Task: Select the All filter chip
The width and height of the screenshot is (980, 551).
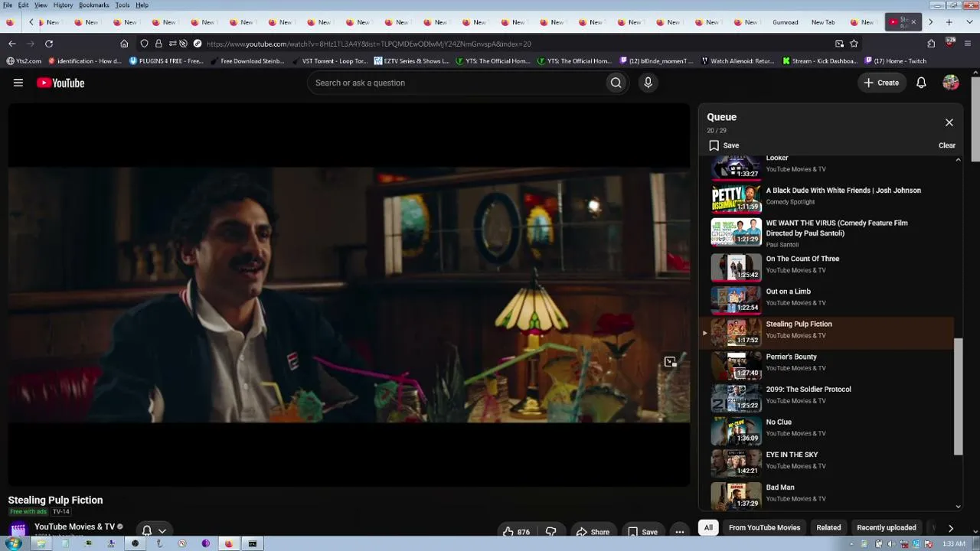Action: point(708,527)
